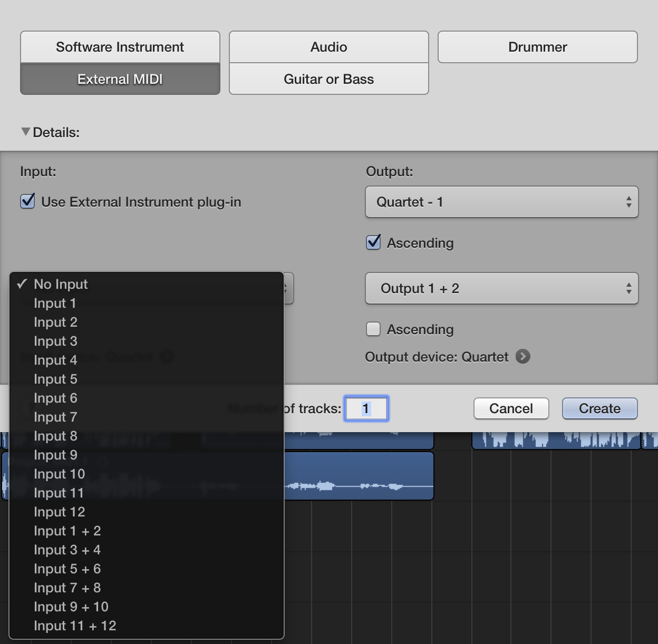Switch to the Software Instrument track type
658x644 pixels.
tap(119, 47)
